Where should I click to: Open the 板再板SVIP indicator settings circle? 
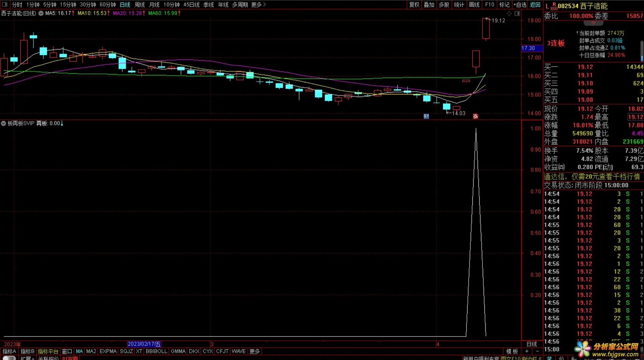3,124
